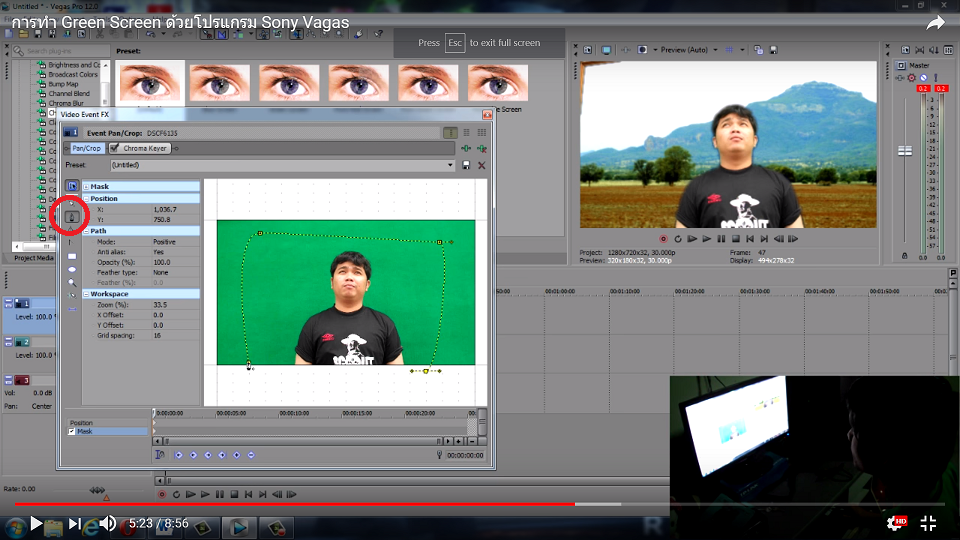Viewport: 960px width, 540px height.
Task: Select the Zoom magnifier tool in Pan/Crop
Action: [x=72, y=282]
